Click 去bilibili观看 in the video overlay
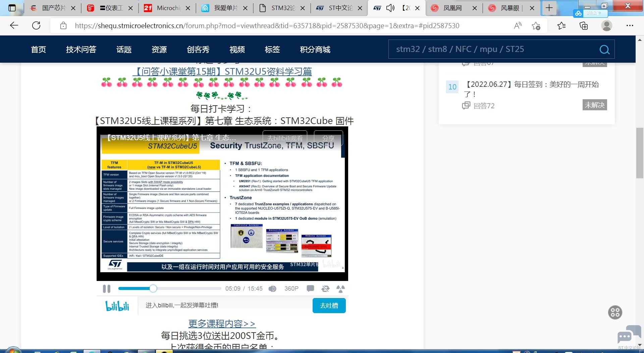 point(285,138)
